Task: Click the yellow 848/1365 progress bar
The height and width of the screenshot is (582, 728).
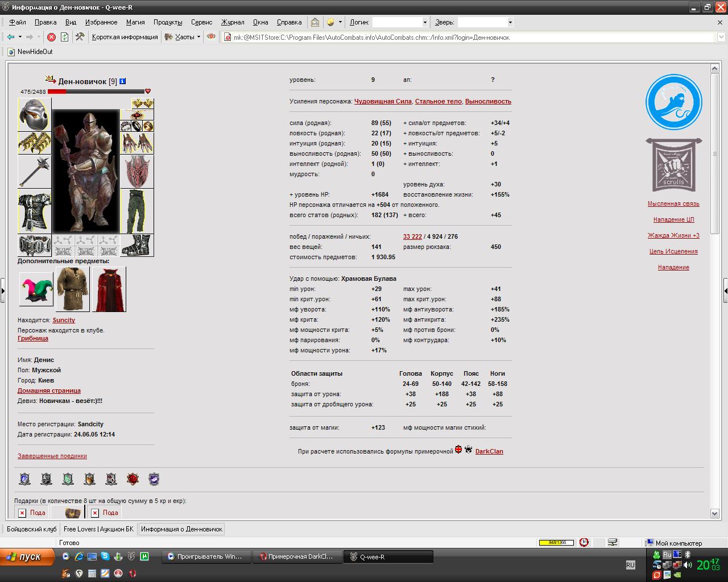Action: [x=556, y=542]
